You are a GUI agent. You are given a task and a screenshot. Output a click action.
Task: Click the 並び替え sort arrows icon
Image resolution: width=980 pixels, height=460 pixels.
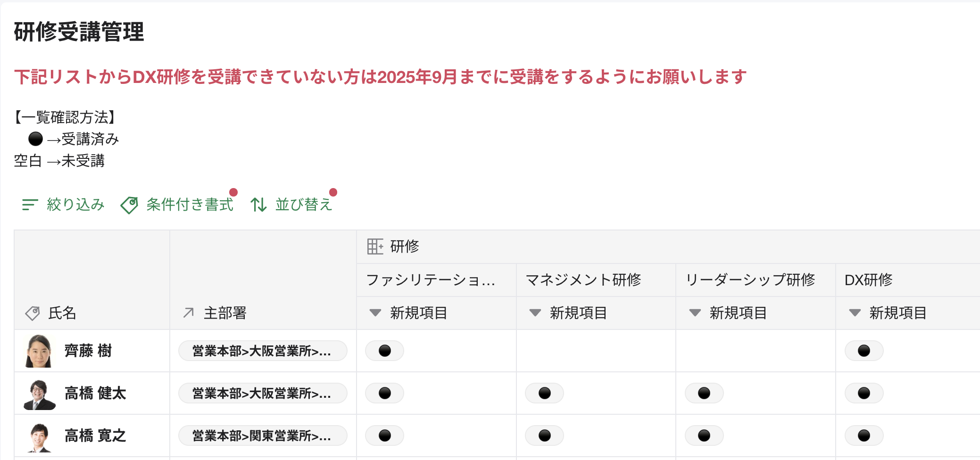258,205
